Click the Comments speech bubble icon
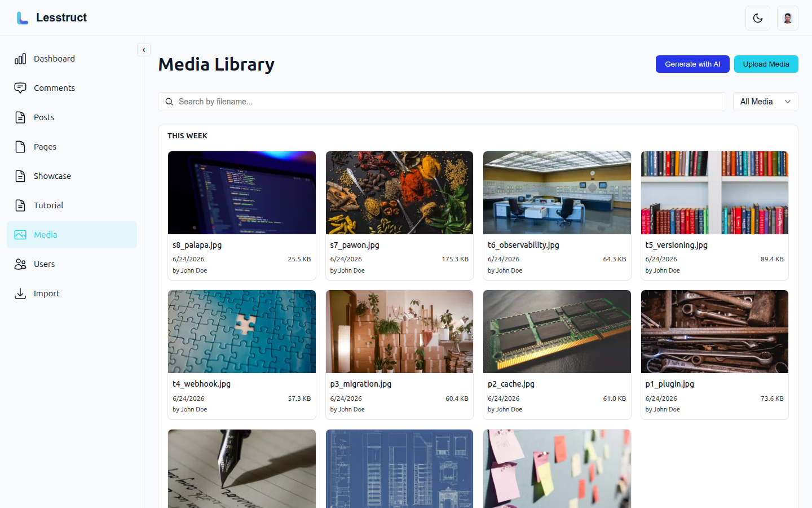812x508 pixels. coord(20,88)
